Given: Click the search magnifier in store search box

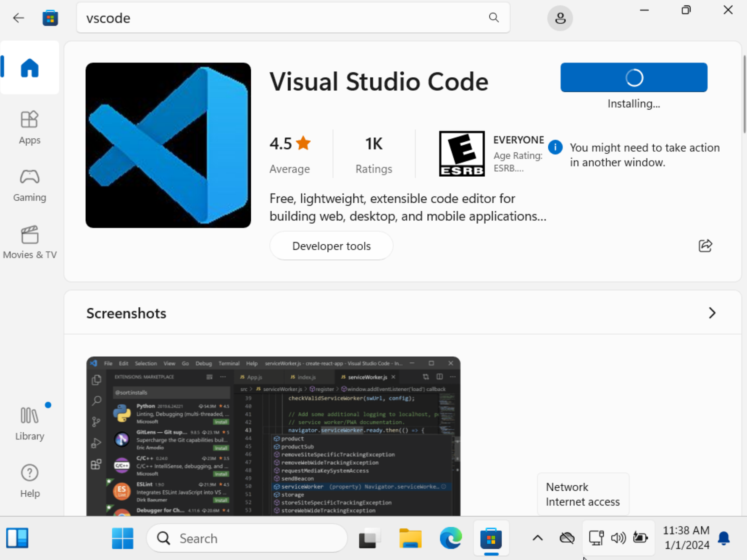Looking at the screenshot, I should pyautogui.click(x=494, y=18).
